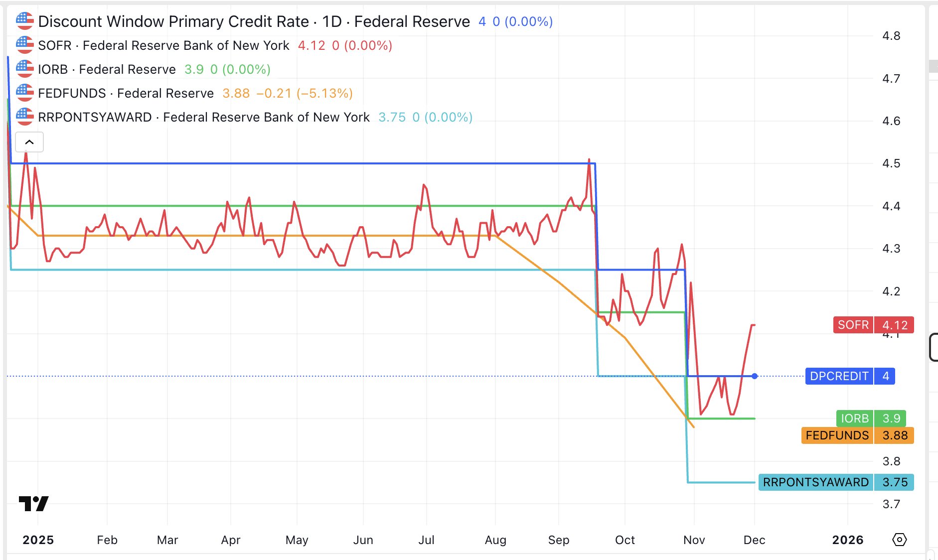The image size is (938, 560).
Task: Click the SOFR legend flag icon
Action: point(24,45)
